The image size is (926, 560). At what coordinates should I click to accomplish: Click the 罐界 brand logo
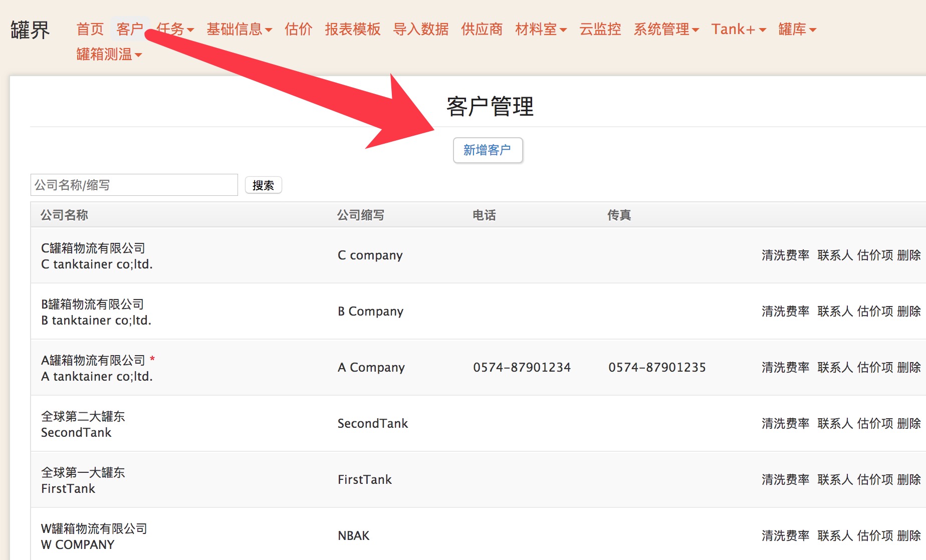(30, 30)
